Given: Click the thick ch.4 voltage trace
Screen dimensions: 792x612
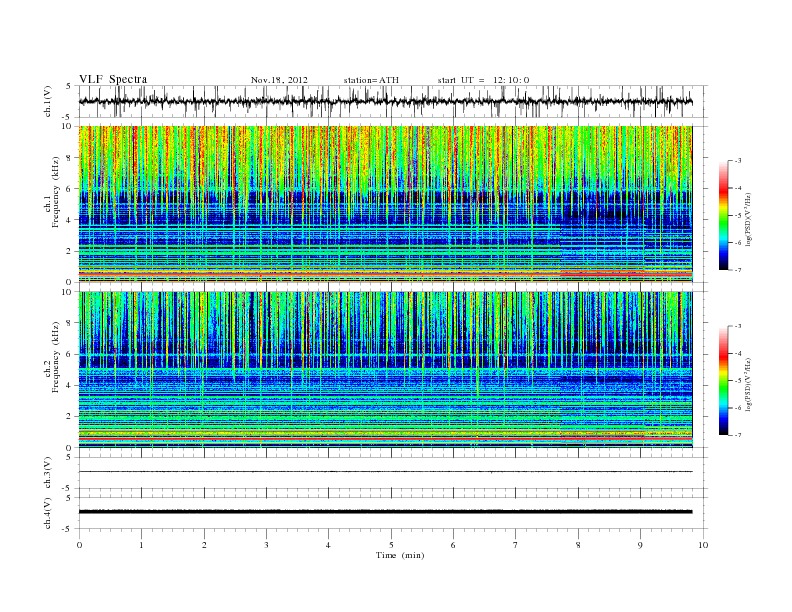Looking at the screenshot, I should point(385,512).
